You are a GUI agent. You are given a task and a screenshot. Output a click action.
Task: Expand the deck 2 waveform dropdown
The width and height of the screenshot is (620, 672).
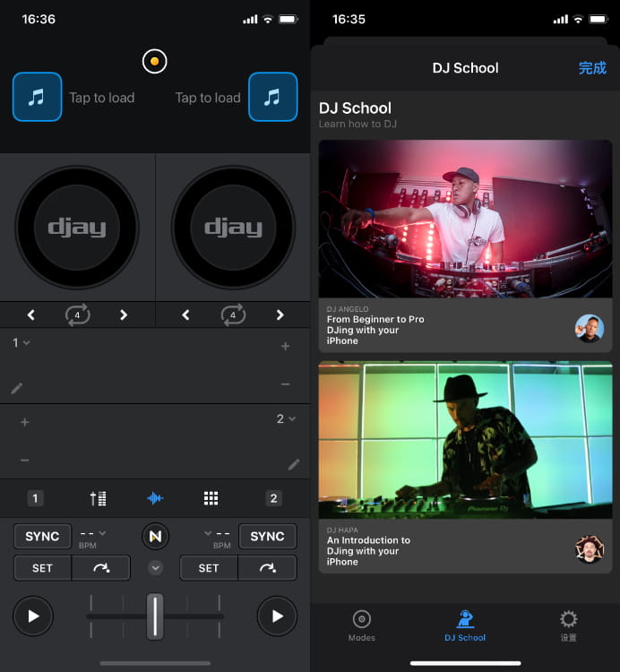(286, 418)
